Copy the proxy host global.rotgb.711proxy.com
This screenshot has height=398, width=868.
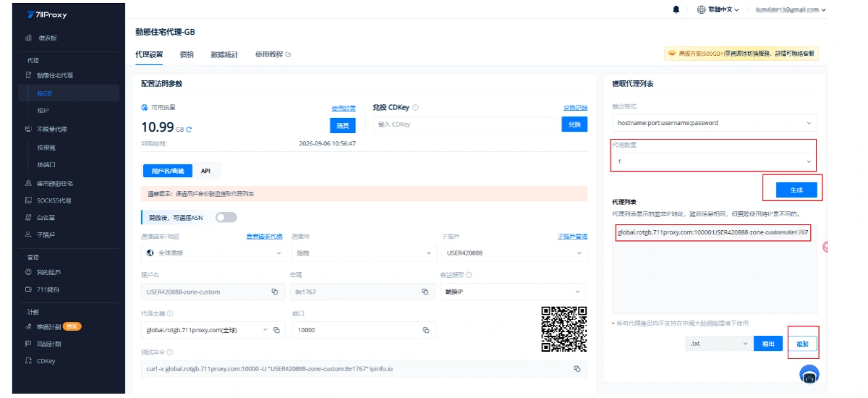pos(276,330)
